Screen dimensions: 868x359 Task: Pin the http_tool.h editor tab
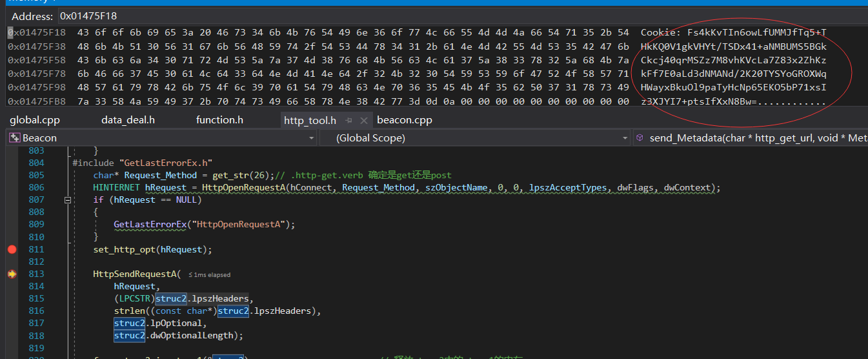click(x=349, y=120)
